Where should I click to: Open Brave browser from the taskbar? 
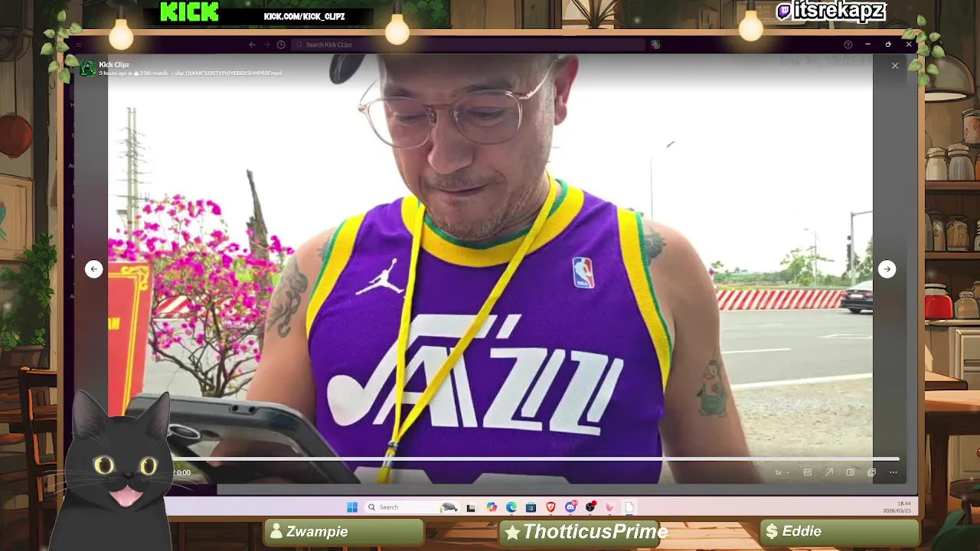(x=550, y=507)
